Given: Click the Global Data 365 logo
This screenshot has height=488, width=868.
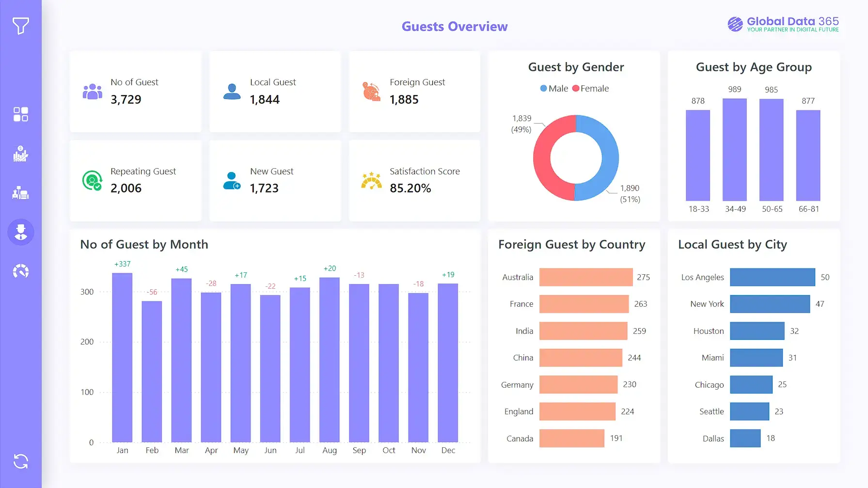Looking at the screenshot, I should tap(782, 24).
